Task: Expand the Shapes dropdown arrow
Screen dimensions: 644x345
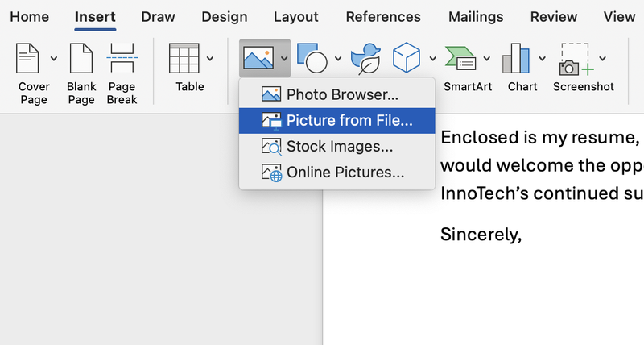Action: [x=338, y=59]
